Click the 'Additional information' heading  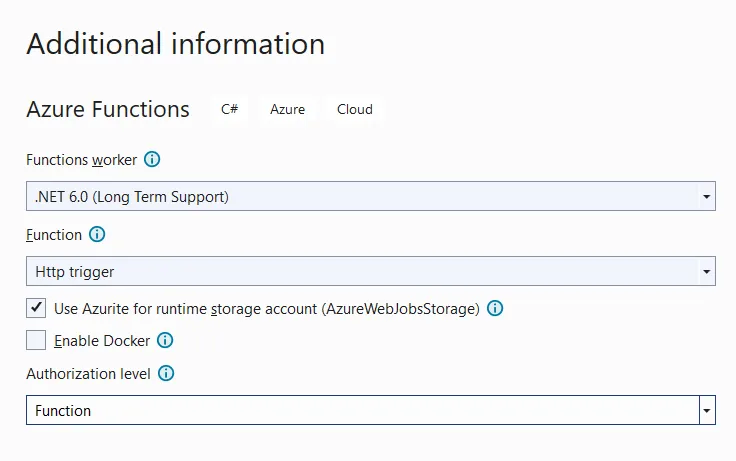click(x=175, y=44)
